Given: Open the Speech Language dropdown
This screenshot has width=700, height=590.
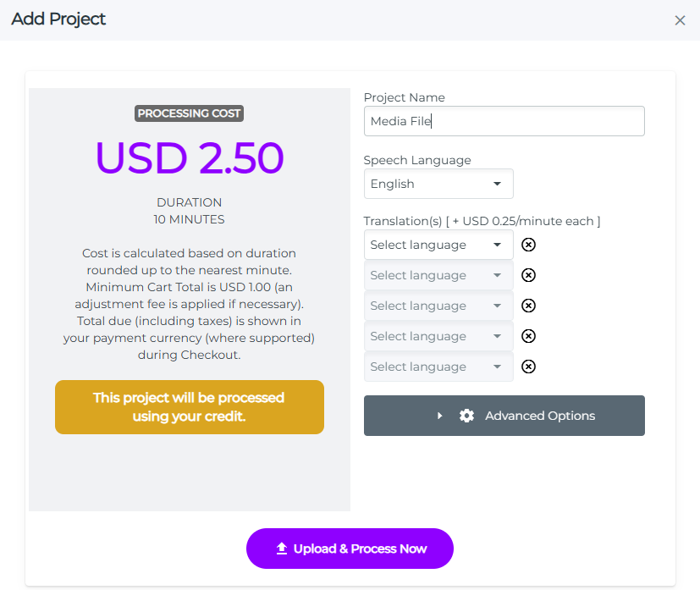Looking at the screenshot, I should tap(438, 184).
